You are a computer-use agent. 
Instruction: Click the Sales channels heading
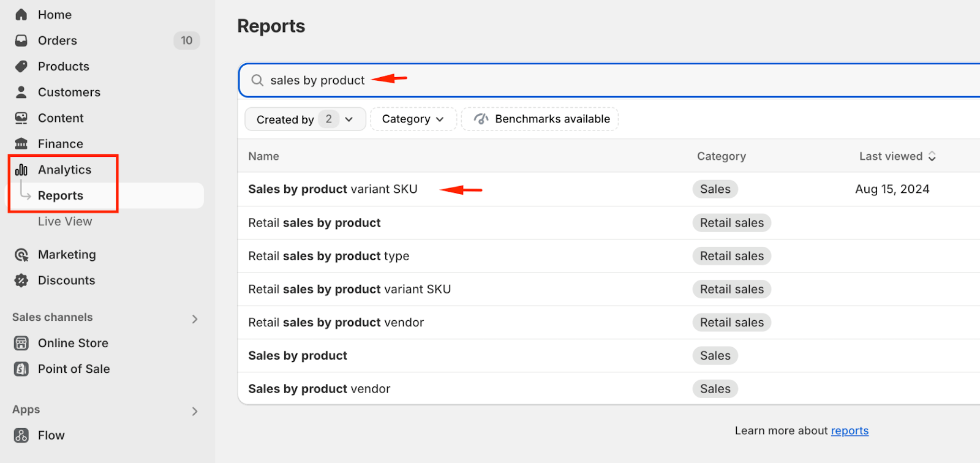pos(53,317)
